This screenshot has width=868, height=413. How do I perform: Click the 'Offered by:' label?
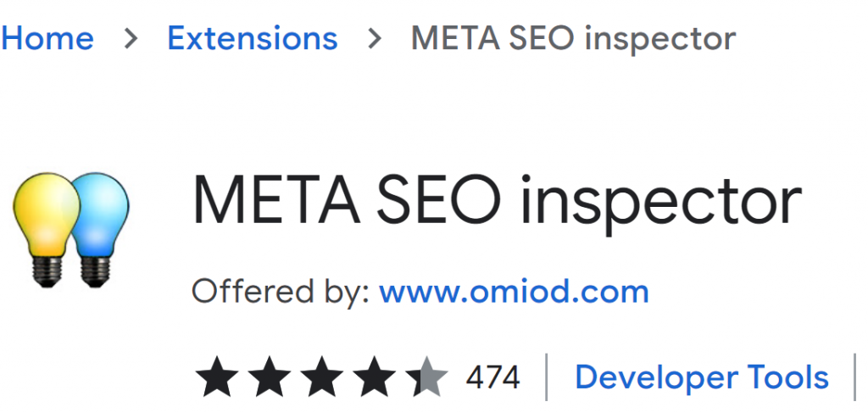click(281, 292)
